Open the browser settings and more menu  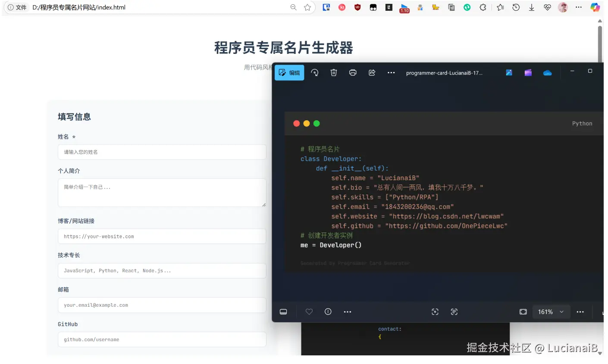(579, 7)
